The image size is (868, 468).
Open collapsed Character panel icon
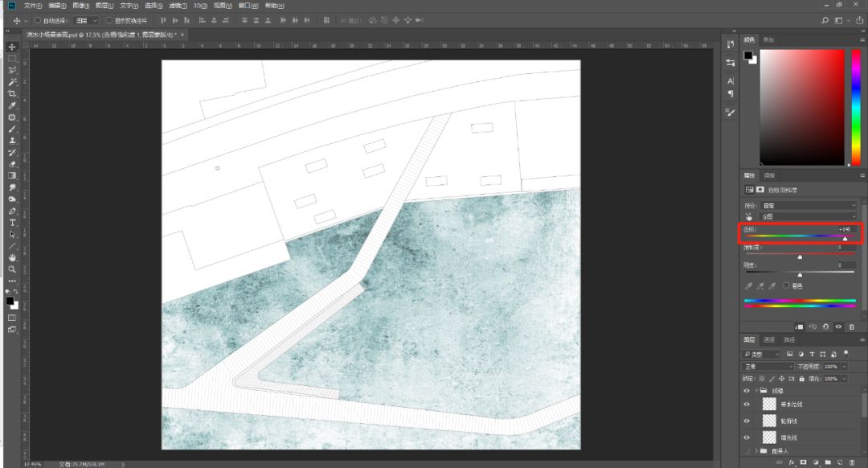click(x=730, y=81)
